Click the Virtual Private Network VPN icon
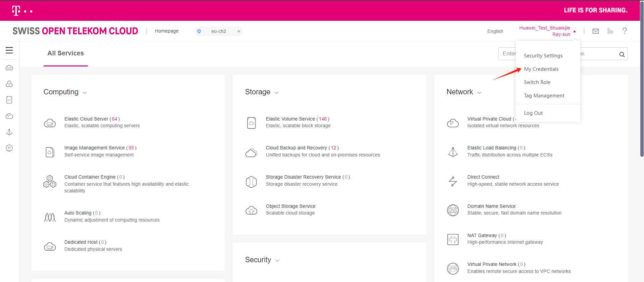The image size is (644, 282). [453, 269]
